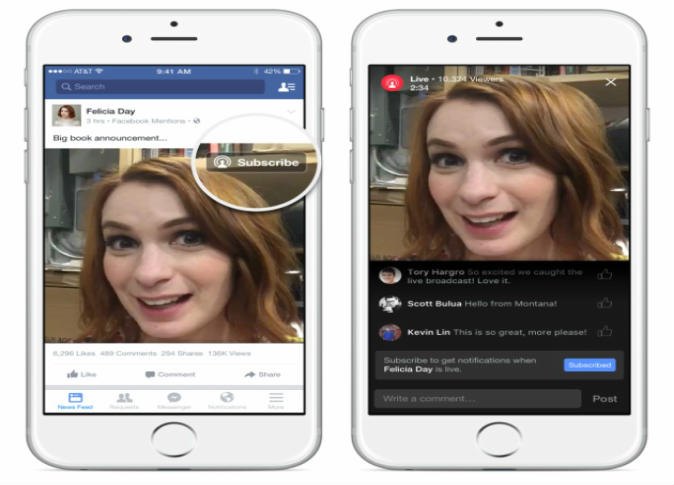Screen dimensions: 674x485
Task: Tap the Comment icon below the post
Action: pos(170,374)
